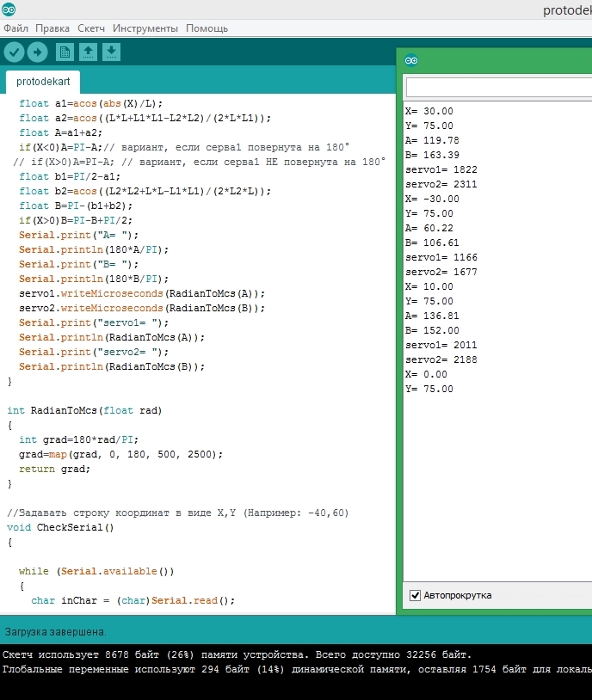Place cursor on the void CheckSerial() line
This screenshot has height=700, width=592.
(x=60, y=527)
